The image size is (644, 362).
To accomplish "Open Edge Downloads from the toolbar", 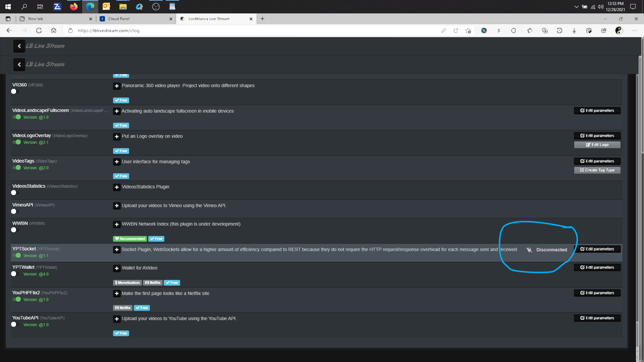I will point(574,31).
